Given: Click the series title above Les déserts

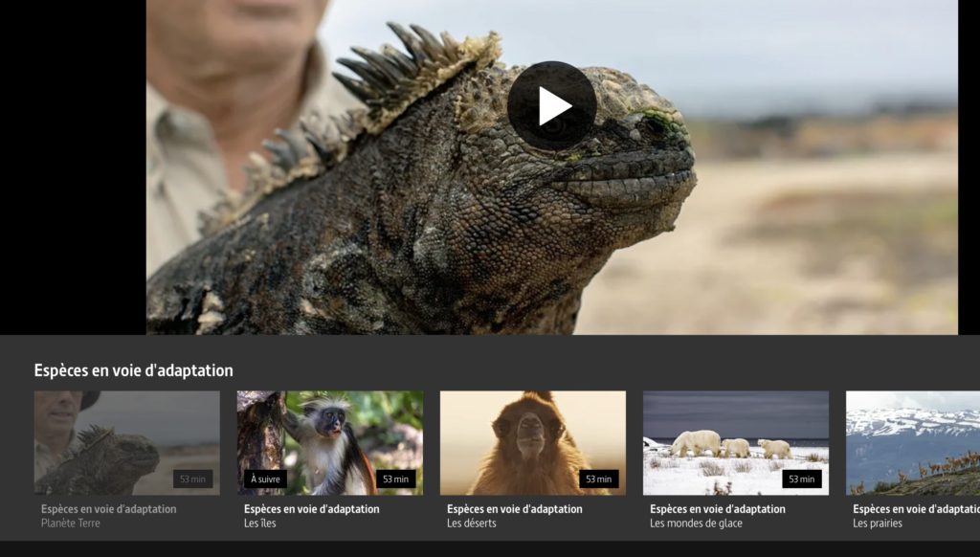Looking at the screenshot, I should [x=515, y=509].
